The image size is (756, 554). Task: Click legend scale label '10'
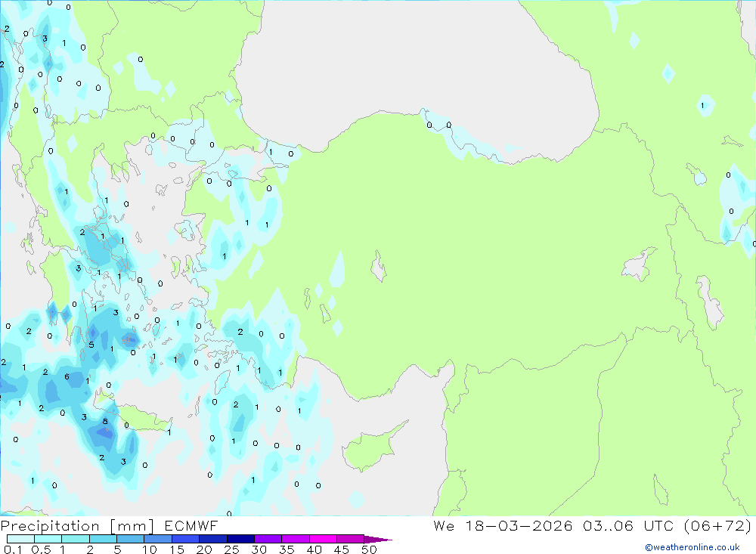point(149,549)
